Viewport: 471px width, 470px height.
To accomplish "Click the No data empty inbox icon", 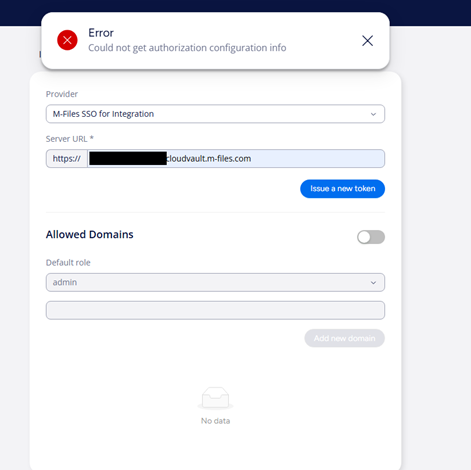I will [x=215, y=398].
